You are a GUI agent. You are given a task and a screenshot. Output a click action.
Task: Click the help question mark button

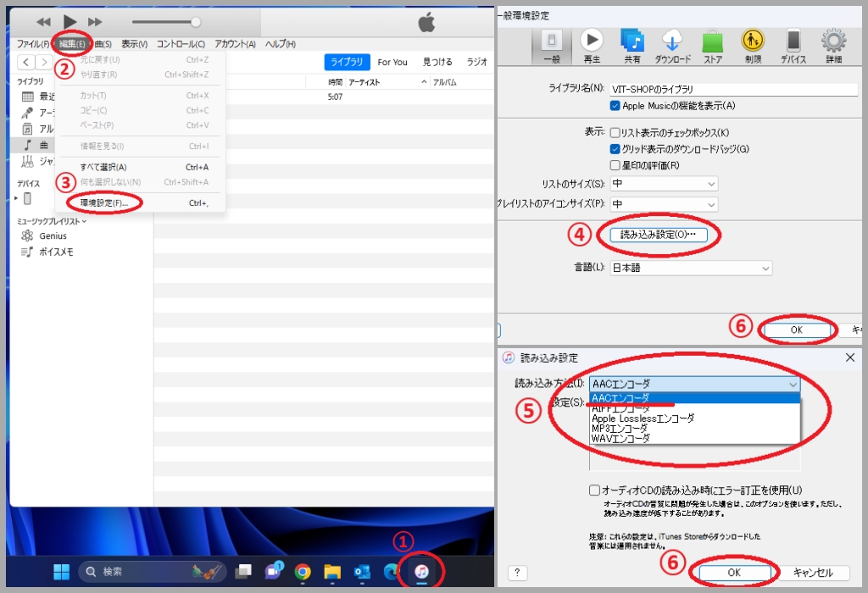click(x=517, y=573)
